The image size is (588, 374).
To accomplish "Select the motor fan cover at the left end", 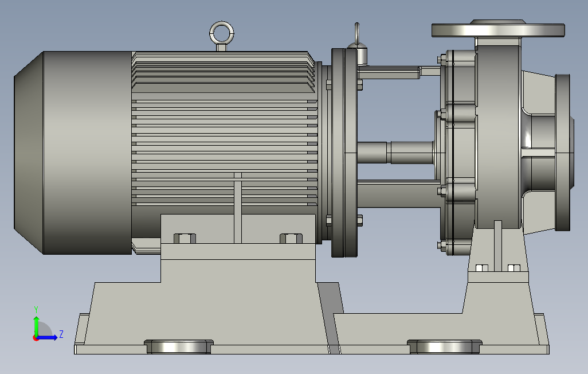I will click(73, 153).
